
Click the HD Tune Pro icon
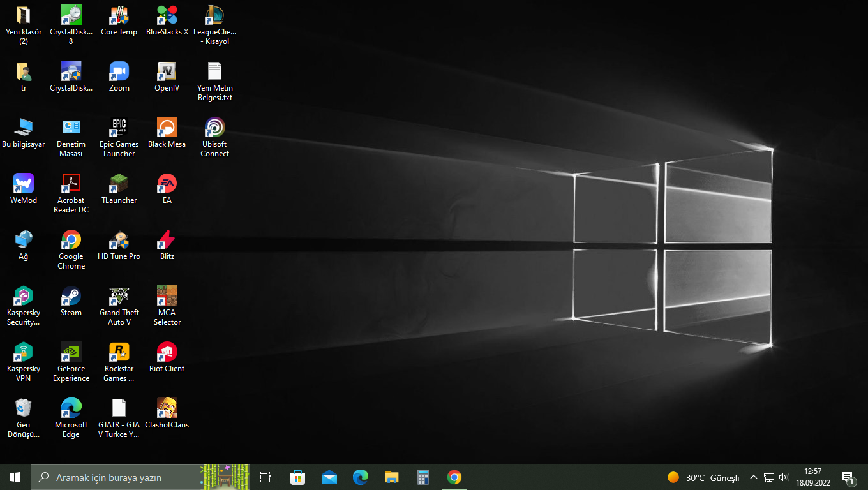pos(119,240)
